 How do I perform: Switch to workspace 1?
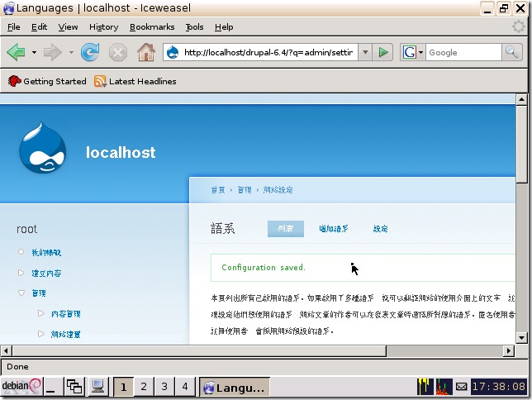pos(123,387)
